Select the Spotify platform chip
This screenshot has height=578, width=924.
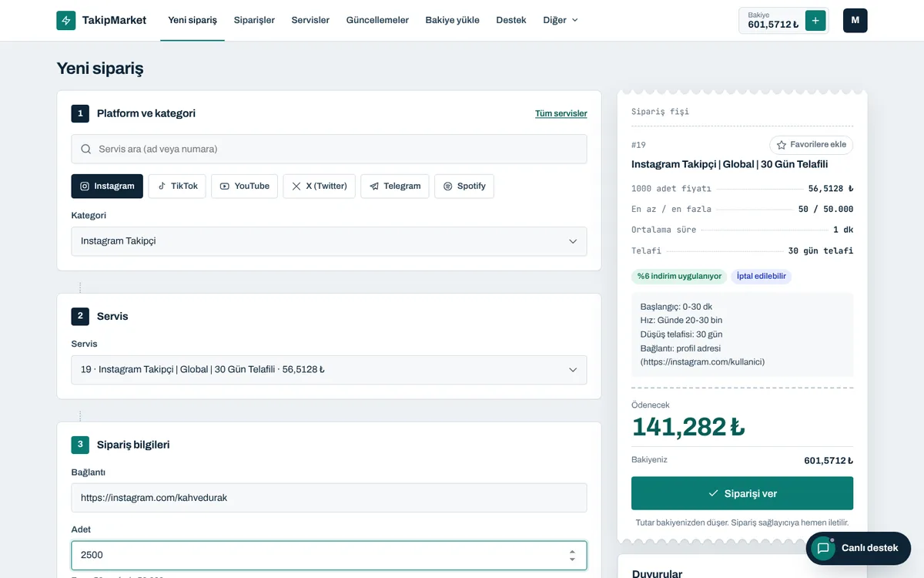464,186
